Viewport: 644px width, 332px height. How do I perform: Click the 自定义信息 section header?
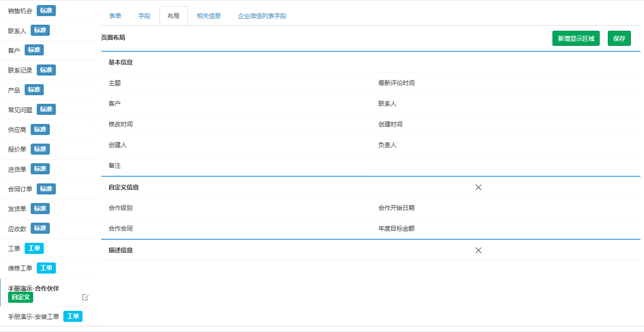pos(123,187)
